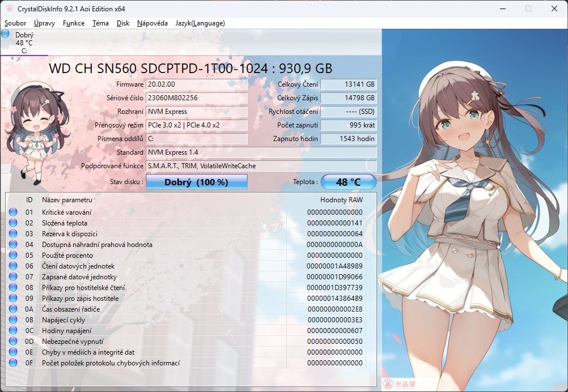Open the Disk menu to switch drives
This screenshot has height=392, width=568.
tap(124, 23)
